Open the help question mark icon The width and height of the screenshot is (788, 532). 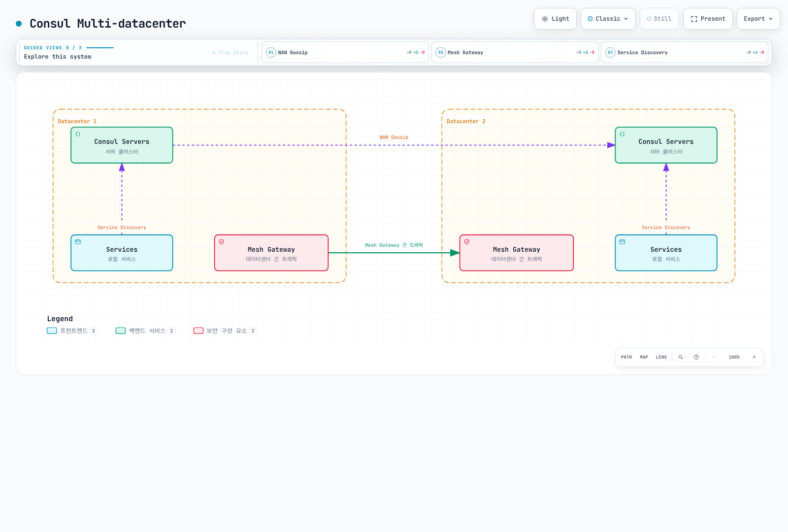tap(696, 357)
